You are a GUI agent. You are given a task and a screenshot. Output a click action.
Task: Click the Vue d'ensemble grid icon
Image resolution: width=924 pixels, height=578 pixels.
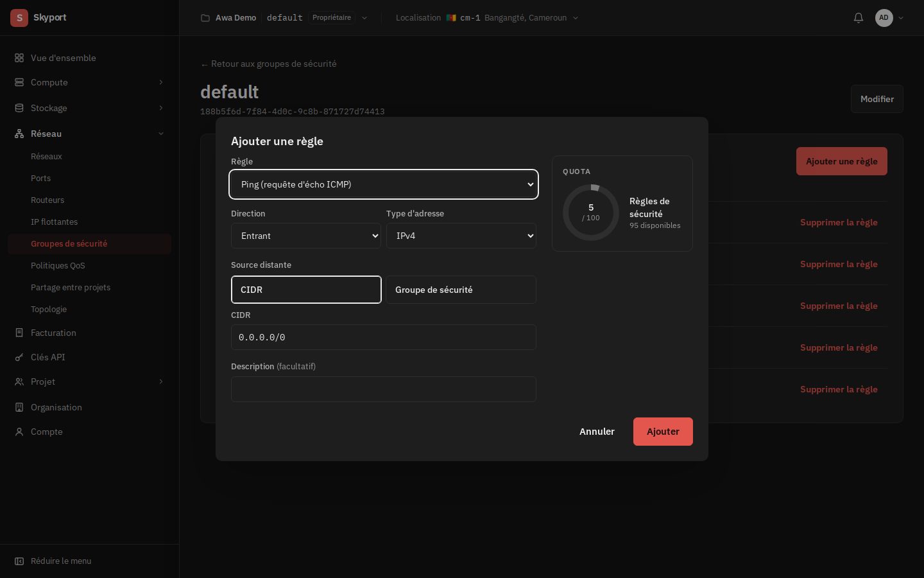click(19, 58)
